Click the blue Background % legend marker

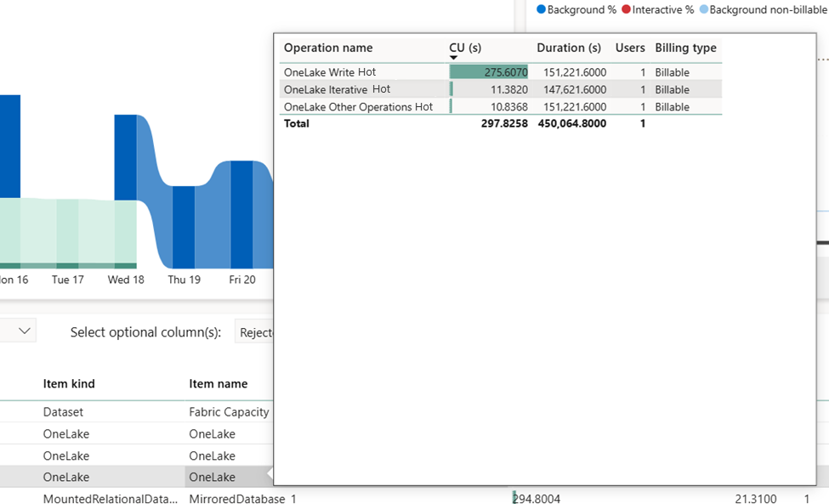[x=542, y=9]
